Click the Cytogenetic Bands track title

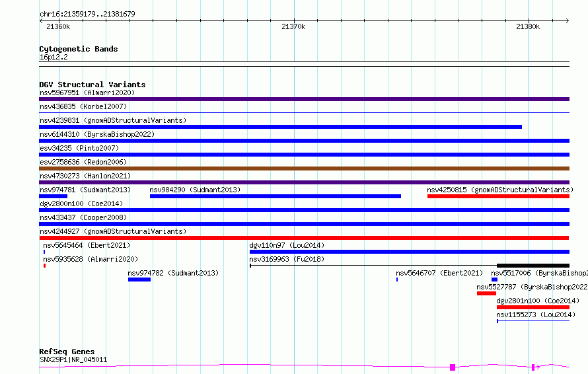[79, 49]
